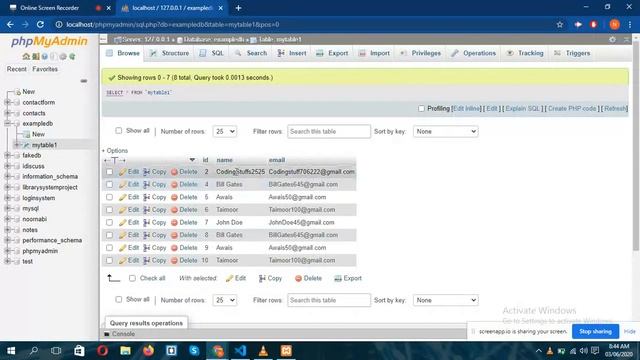Click the bottom Search this table field
640x360 pixels.
click(x=329, y=300)
